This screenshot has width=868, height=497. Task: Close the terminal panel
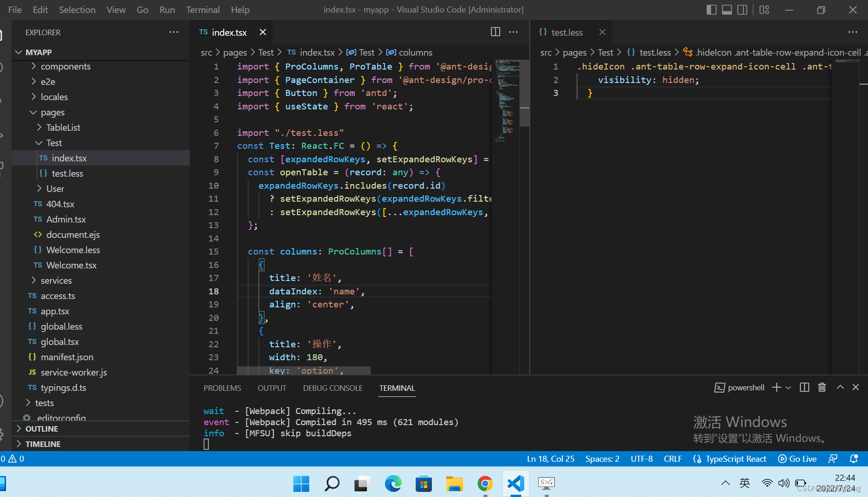click(856, 387)
